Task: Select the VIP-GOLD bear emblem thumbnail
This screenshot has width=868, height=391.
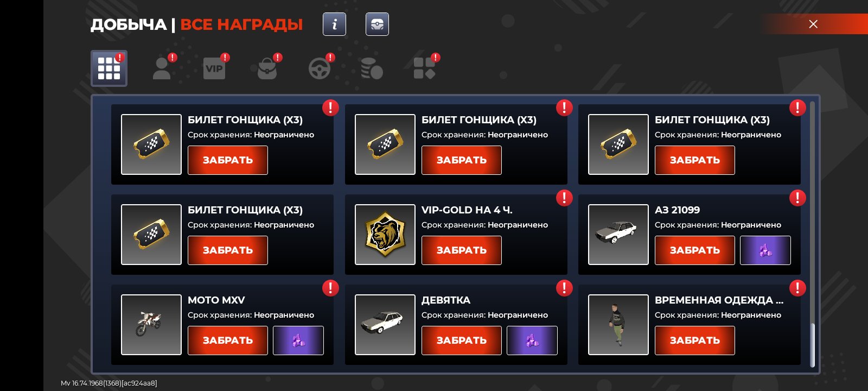Action: [385, 235]
